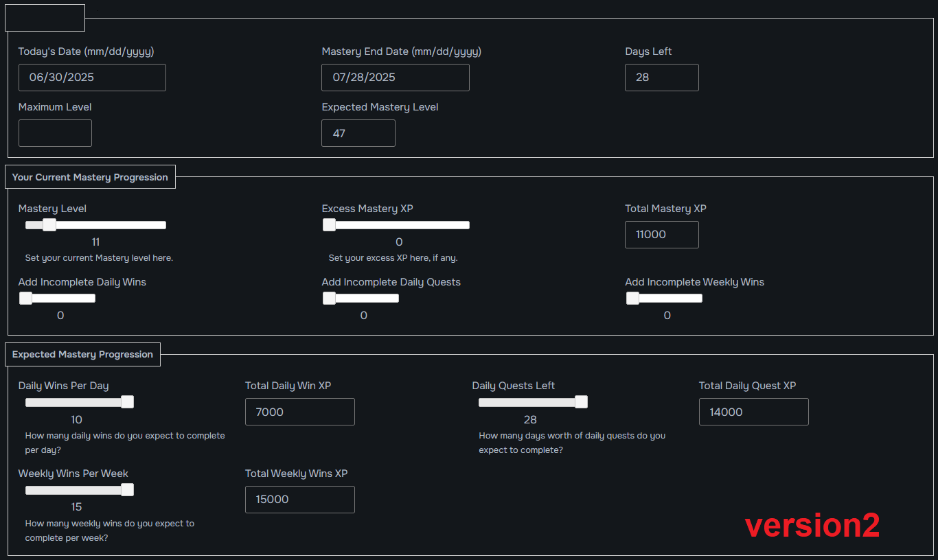Click the 'Maximum Level' label

click(x=55, y=107)
